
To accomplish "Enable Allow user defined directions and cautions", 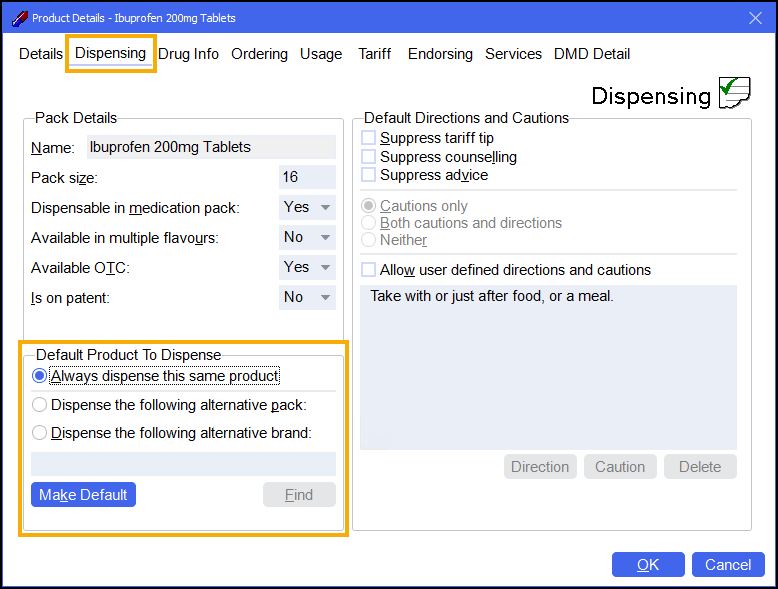I will click(x=369, y=270).
